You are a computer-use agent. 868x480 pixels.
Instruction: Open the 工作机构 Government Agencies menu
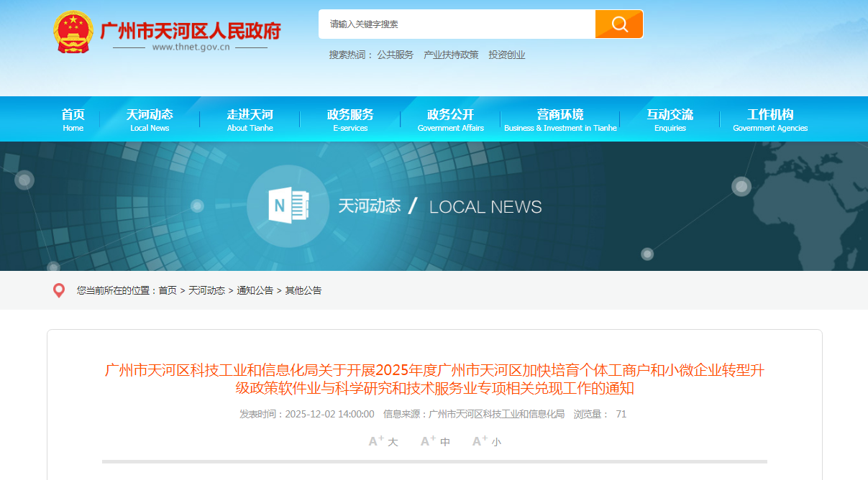(770, 119)
